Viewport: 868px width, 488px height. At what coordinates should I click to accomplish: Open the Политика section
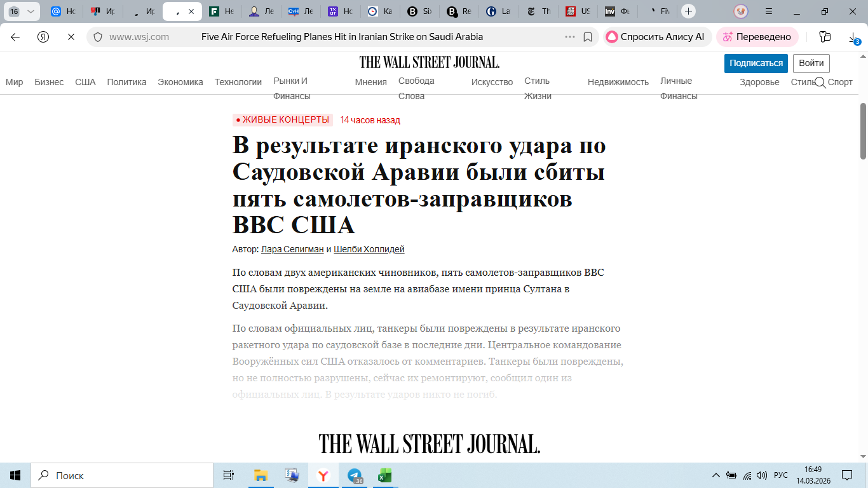(126, 82)
